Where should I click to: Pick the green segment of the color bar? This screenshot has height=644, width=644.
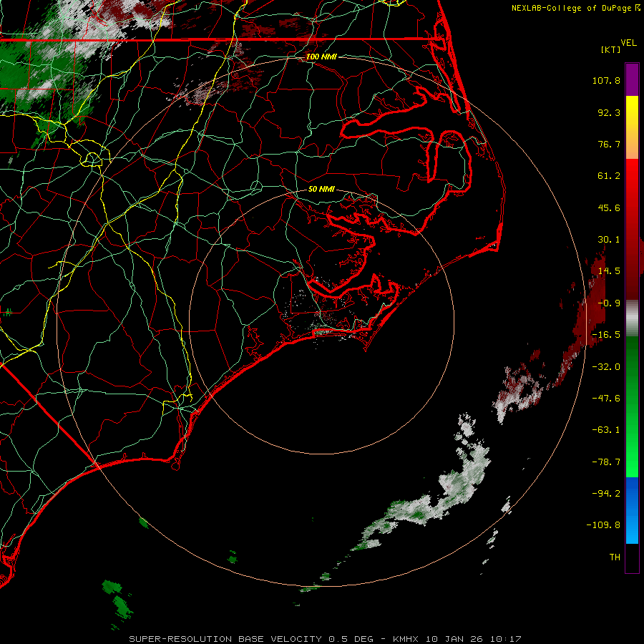click(632, 406)
